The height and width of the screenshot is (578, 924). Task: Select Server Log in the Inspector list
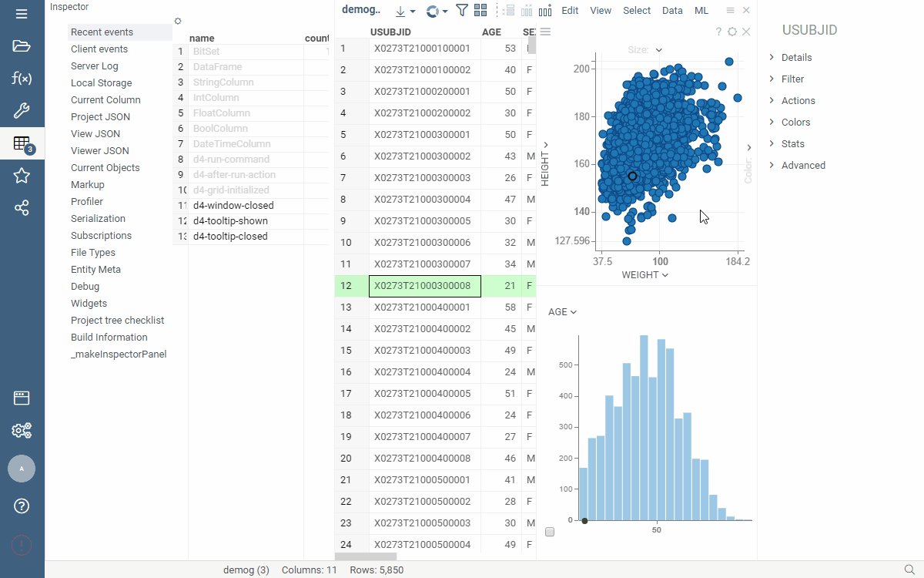[95, 66]
